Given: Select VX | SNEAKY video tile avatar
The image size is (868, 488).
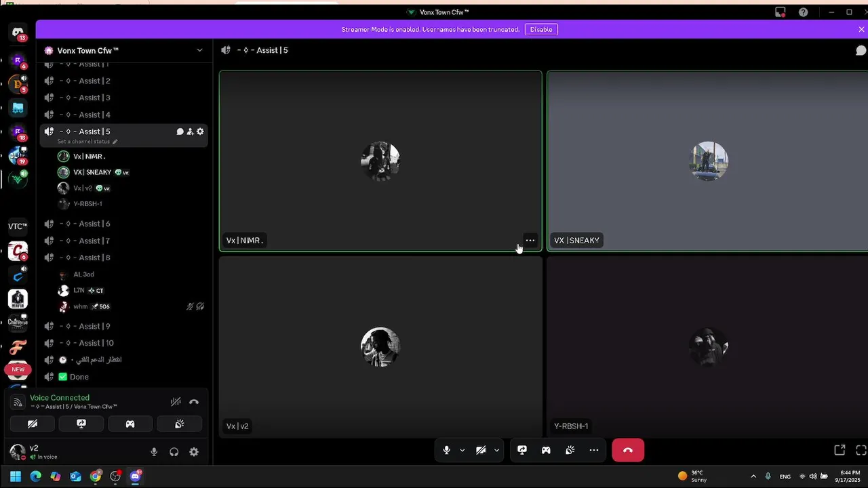Looking at the screenshot, I should (709, 161).
